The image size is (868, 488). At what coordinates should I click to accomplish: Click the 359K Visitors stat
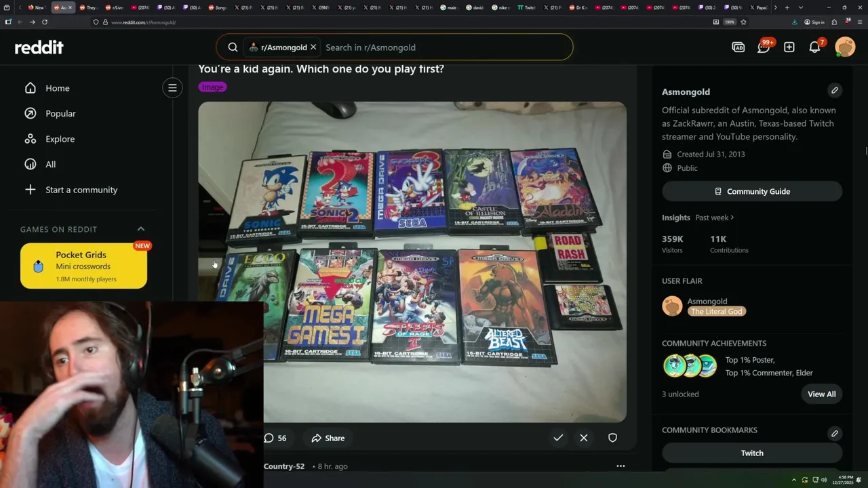point(673,244)
